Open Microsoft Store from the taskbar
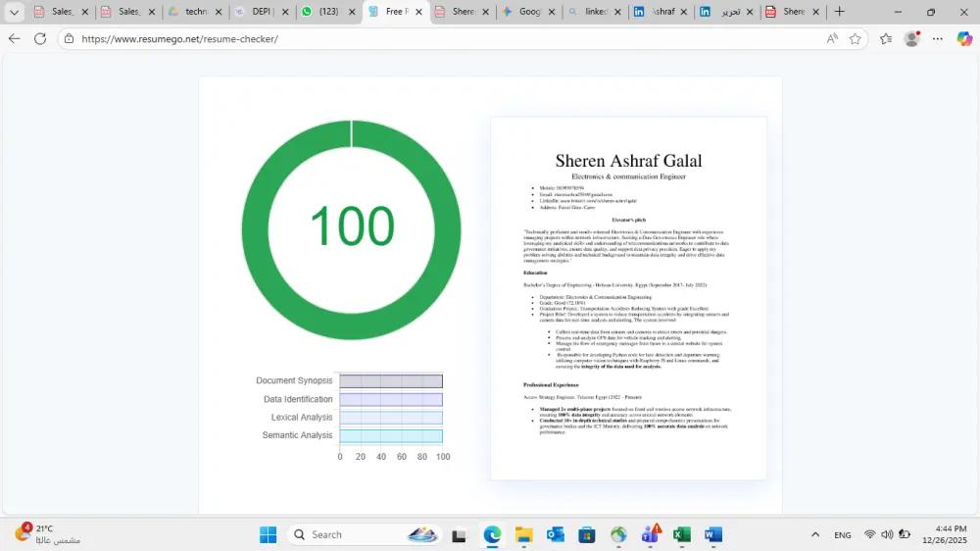This screenshot has width=980, height=551. [x=587, y=534]
